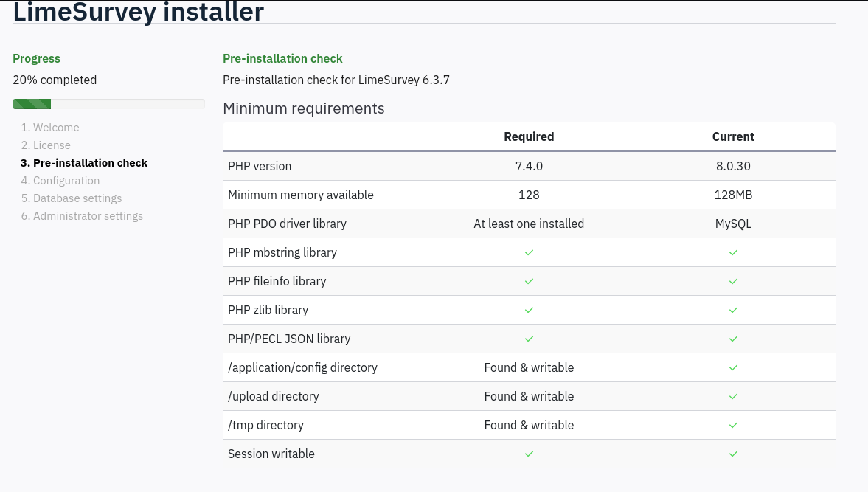
Task: Click the Required checkmark for Session writable
Action: [529, 454]
